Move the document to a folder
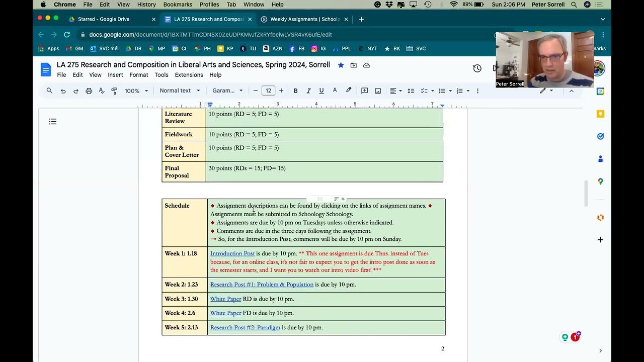This screenshot has width=644, height=362. [354, 65]
